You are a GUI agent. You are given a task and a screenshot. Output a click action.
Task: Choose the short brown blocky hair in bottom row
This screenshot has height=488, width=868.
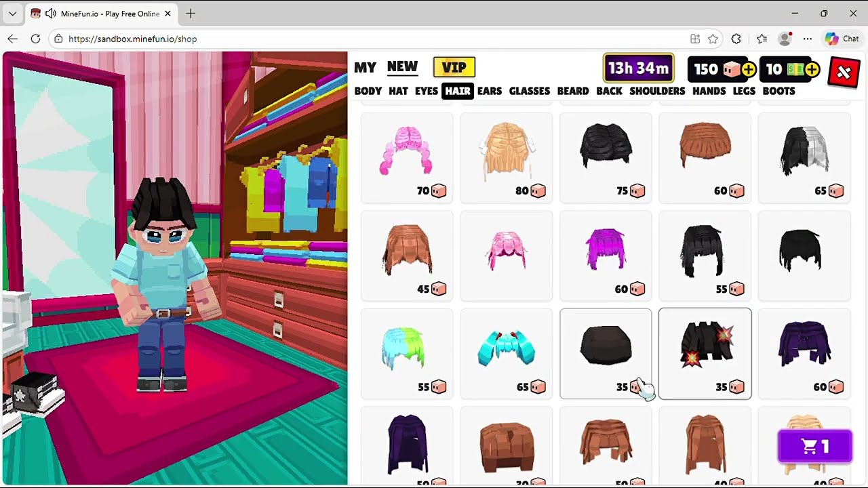tap(507, 445)
